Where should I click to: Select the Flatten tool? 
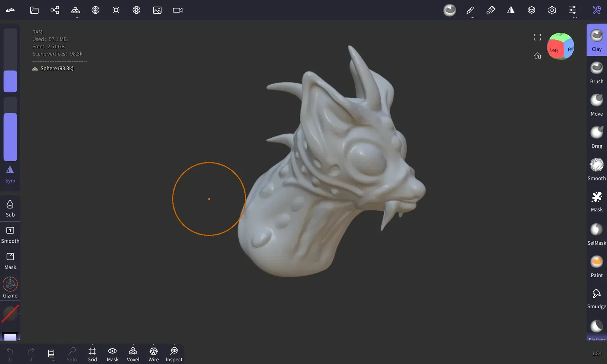click(597, 330)
